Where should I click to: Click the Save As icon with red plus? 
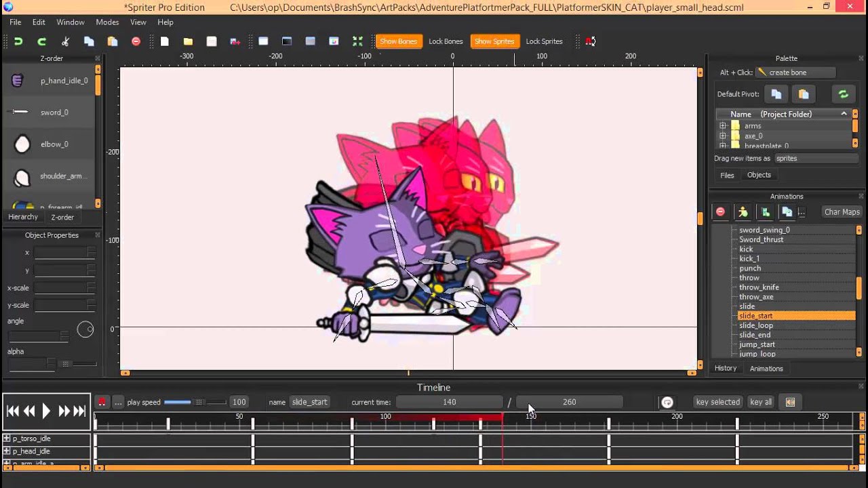(x=235, y=41)
